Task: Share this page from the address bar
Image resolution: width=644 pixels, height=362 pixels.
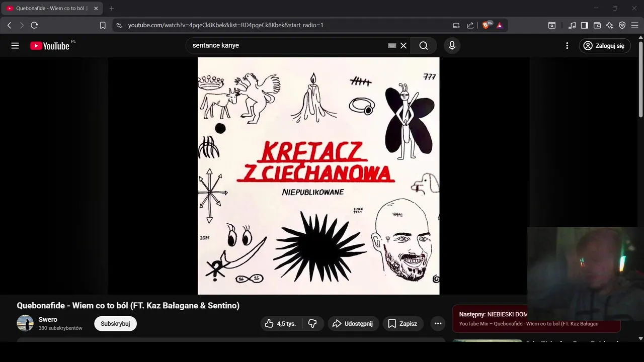Action: point(470,25)
